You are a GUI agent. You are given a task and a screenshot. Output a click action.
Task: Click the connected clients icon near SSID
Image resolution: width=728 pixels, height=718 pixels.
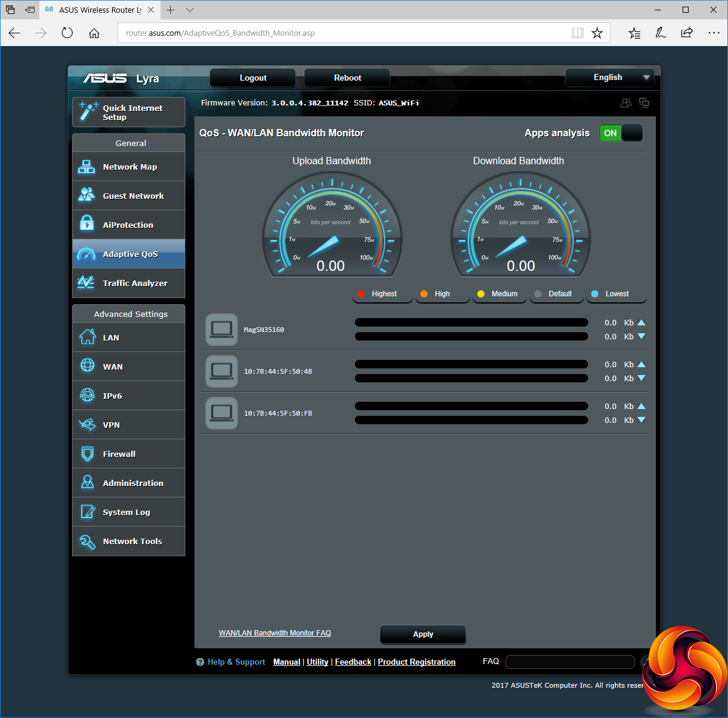(x=626, y=103)
